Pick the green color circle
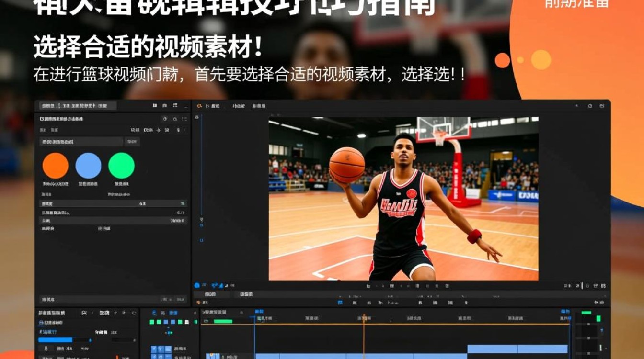The height and width of the screenshot is (359, 644). coord(121,166)
